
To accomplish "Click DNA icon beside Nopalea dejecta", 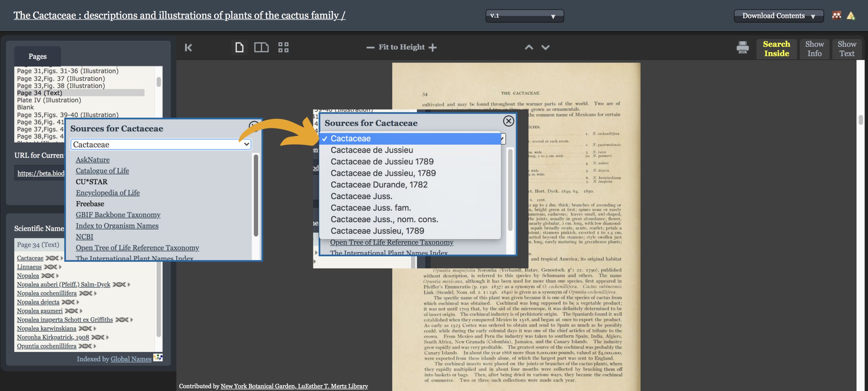I will coord(68,302).
